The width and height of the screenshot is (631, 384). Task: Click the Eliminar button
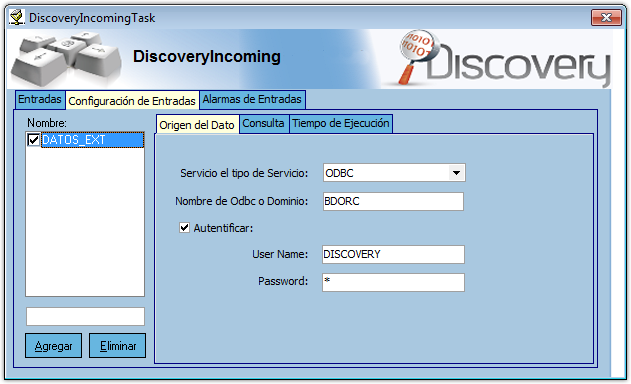click(x=118, y=346)
